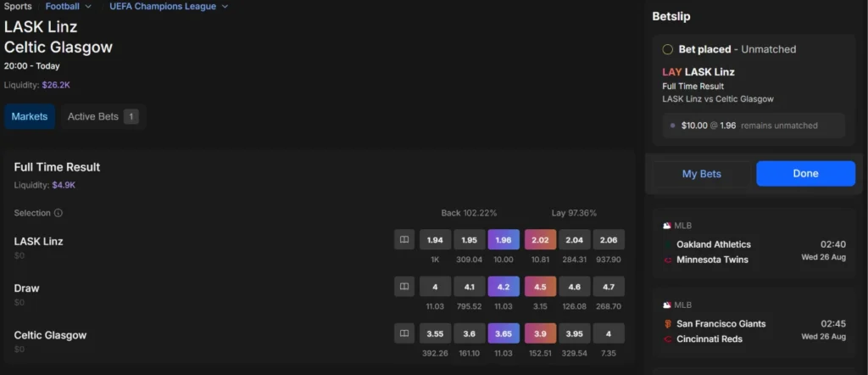Open market depth icon for LASK Linz

(404, 239)
